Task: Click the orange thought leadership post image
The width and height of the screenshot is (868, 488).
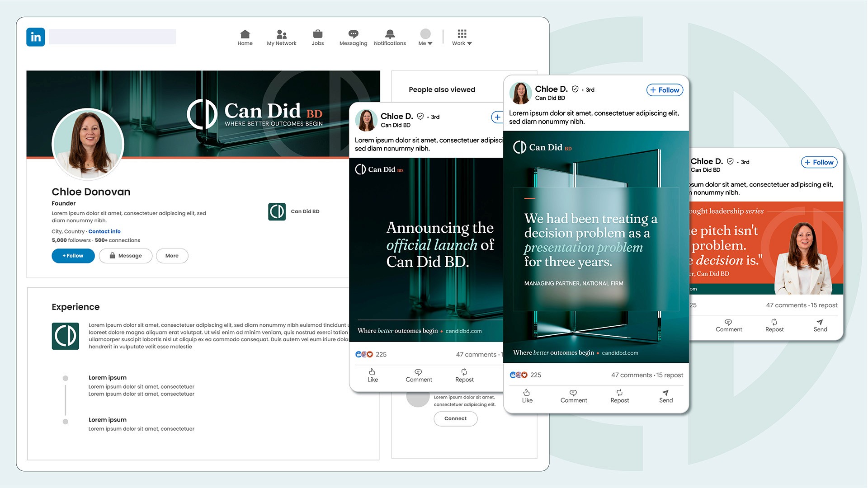Action: [766, 248]
